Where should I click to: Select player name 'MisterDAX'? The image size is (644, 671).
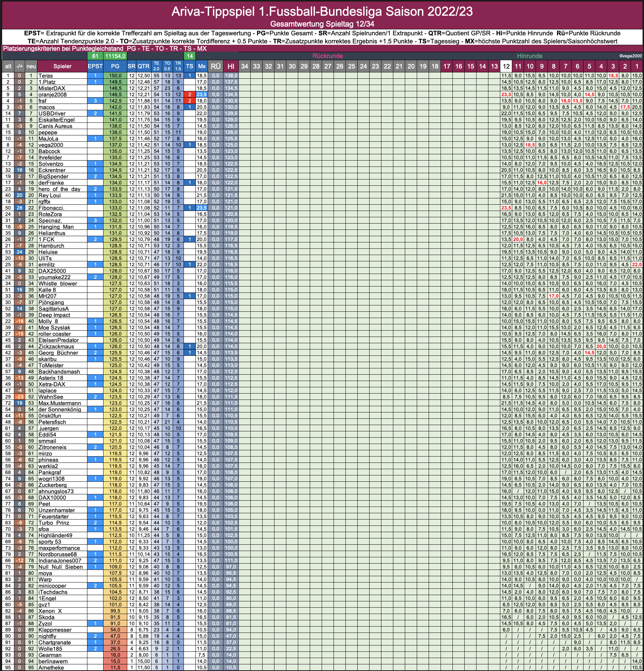(52, 88)
